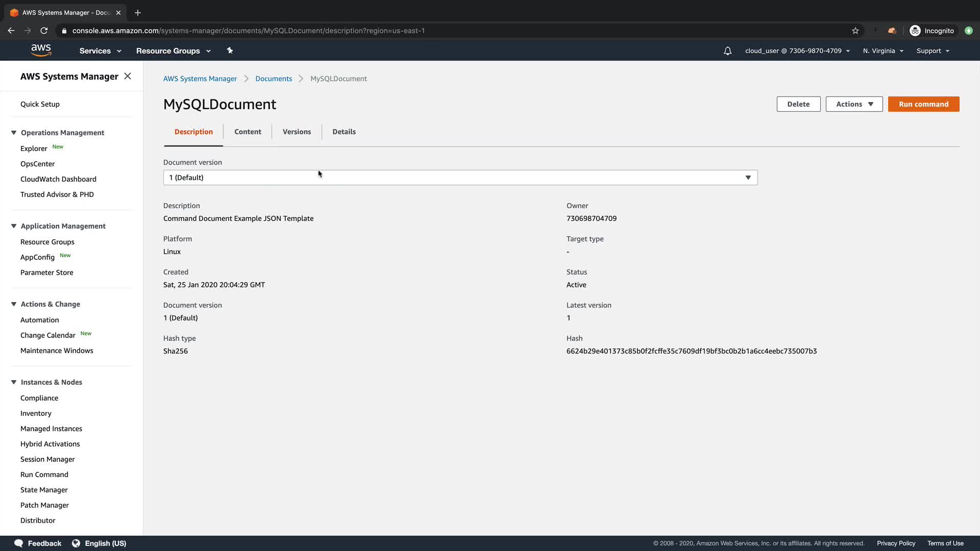Open a new browser tab
Viewport: 980px width, 551px height.
138,13
